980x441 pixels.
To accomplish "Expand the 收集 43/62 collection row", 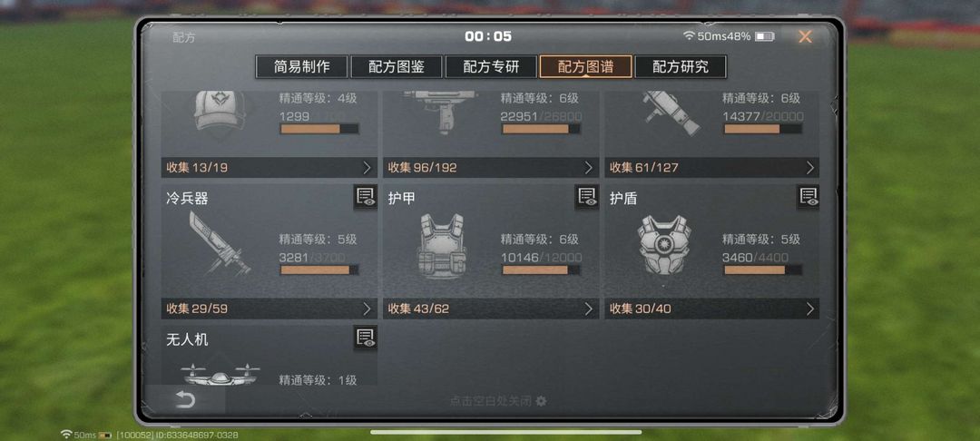I will point(491,309).
